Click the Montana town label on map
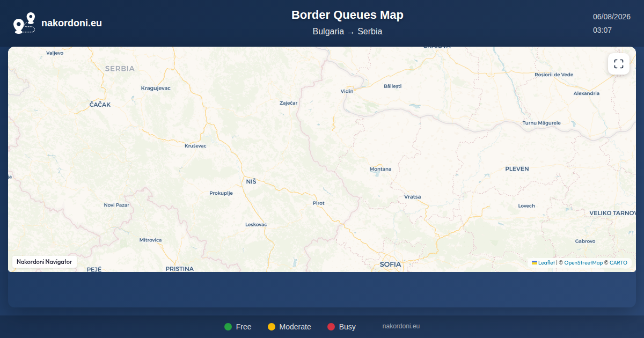This screenshot has width=644, height=338. pos(380,169)
